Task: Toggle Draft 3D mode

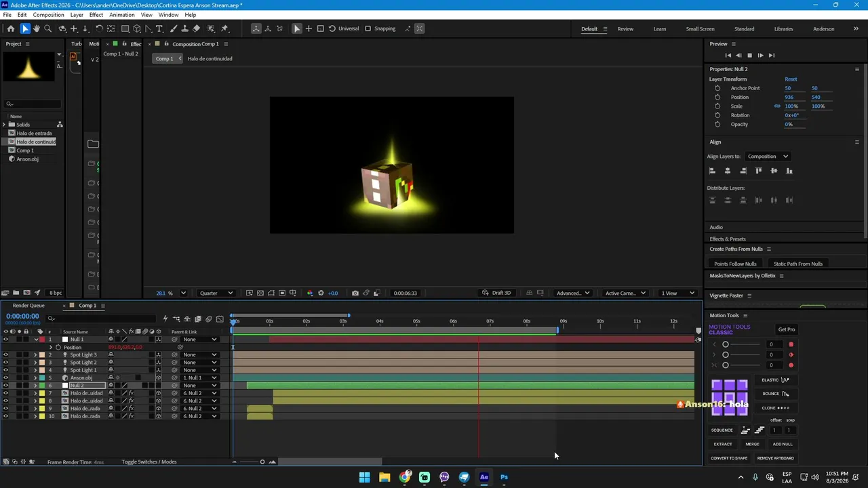Action: click(496, 293)
